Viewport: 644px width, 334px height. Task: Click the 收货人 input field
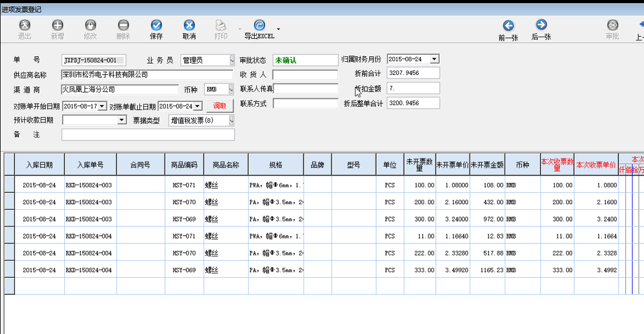coord(305,75)
